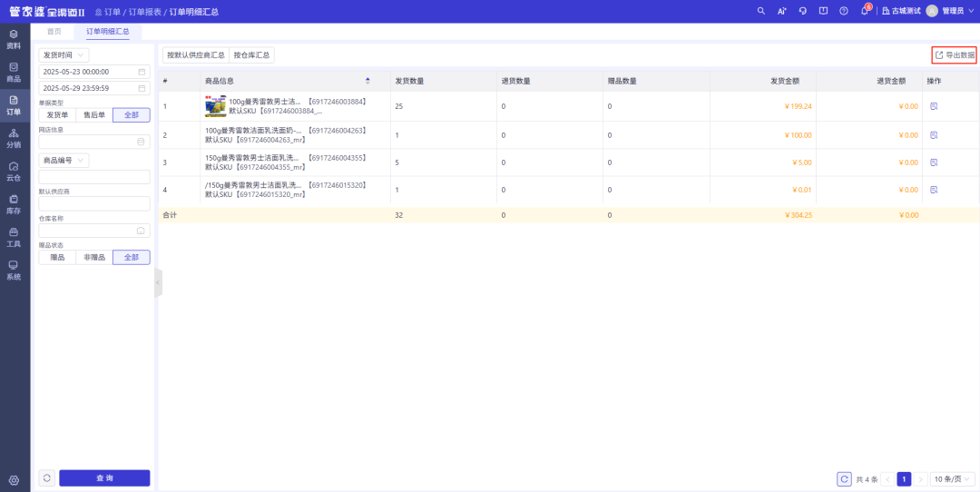Screen dimensions: 980x492
Task: View detail icon for row 1
Action: (933, 107)
